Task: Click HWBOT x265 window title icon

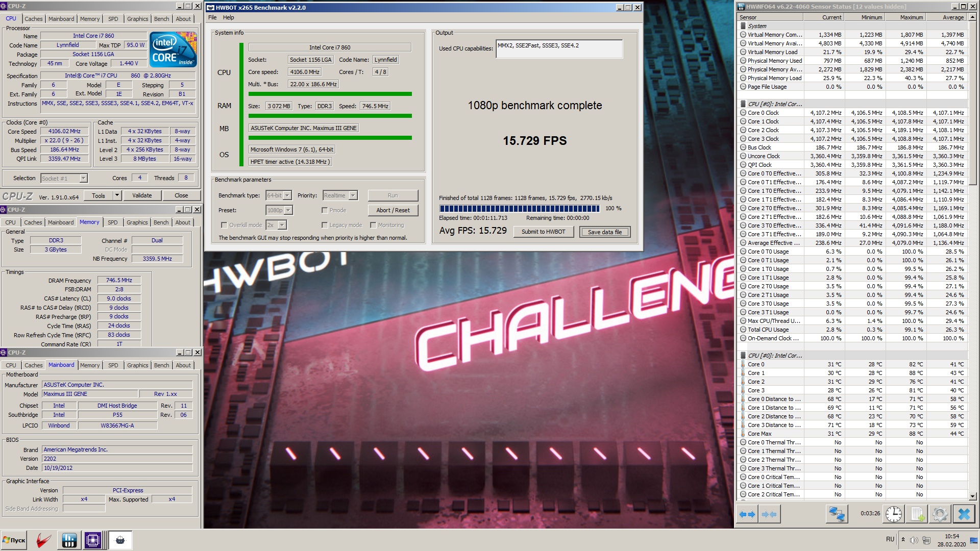Action: 210,8
